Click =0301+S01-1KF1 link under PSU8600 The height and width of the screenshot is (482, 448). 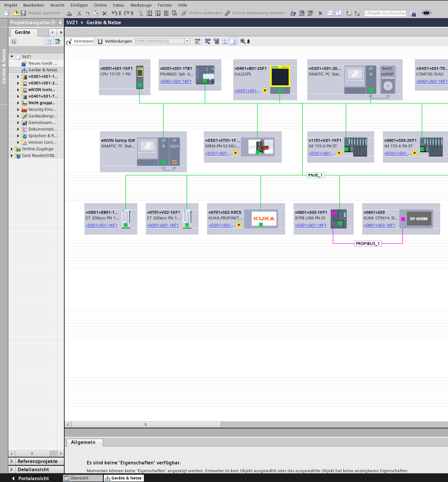pos(176,81)
